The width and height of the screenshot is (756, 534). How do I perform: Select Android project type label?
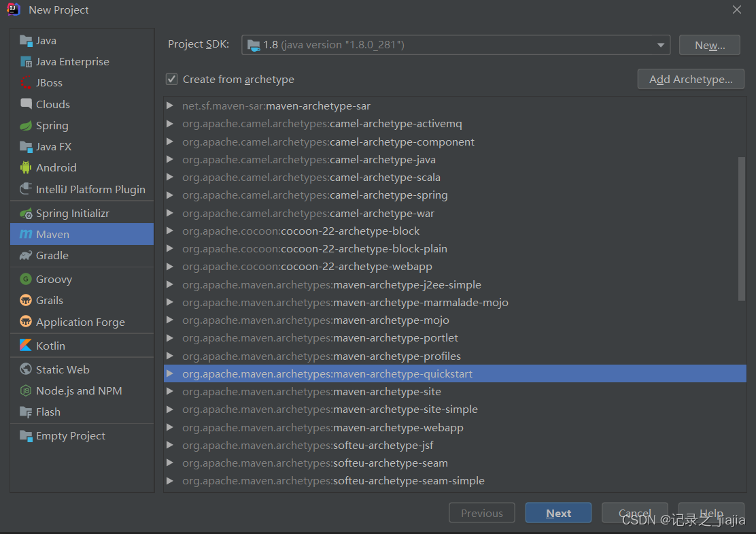tap(56, 167)
